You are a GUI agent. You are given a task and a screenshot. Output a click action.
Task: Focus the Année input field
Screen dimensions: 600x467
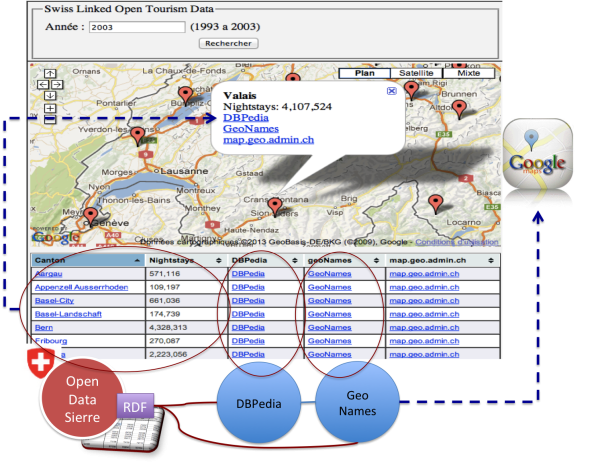point(137,27)
